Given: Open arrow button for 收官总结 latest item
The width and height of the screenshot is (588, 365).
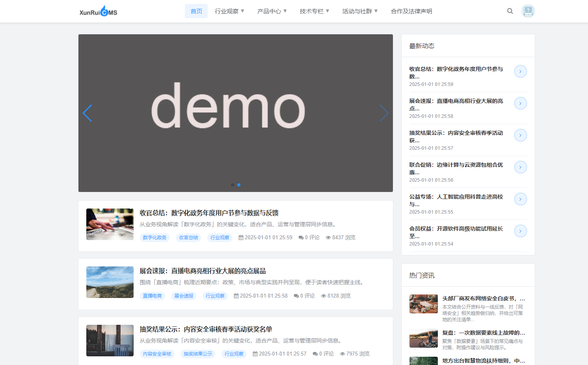Looking at the screenshot, I should 521,71.
